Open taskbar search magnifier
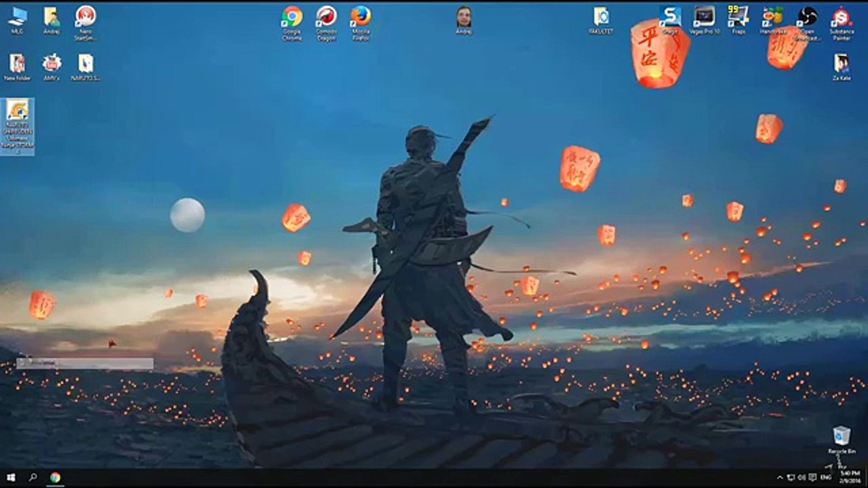 [x=33, y=478]
